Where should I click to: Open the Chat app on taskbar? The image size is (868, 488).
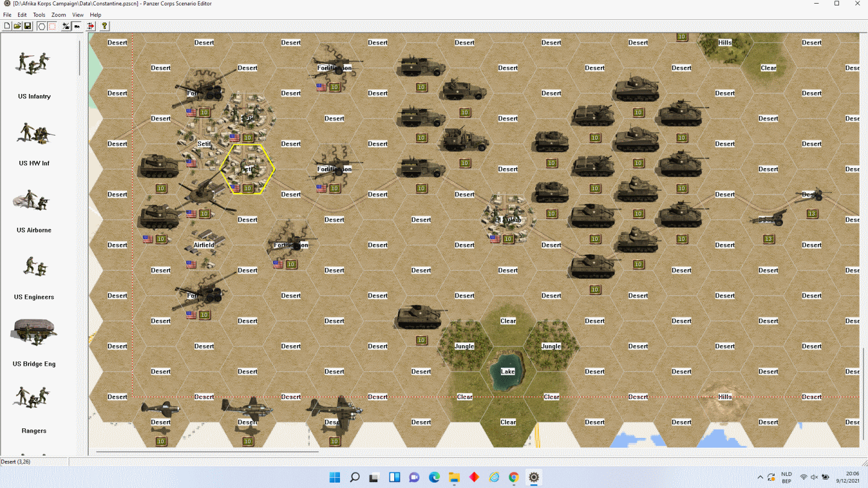pos(414,478)
